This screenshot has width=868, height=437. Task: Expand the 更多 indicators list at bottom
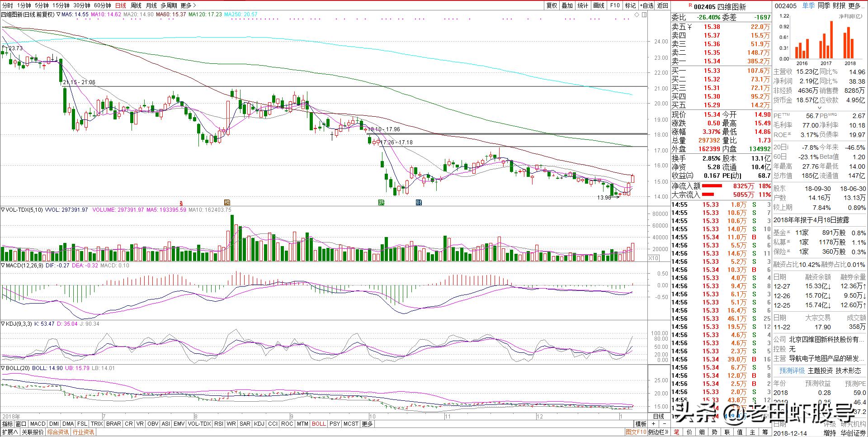(x=367, y=424)
